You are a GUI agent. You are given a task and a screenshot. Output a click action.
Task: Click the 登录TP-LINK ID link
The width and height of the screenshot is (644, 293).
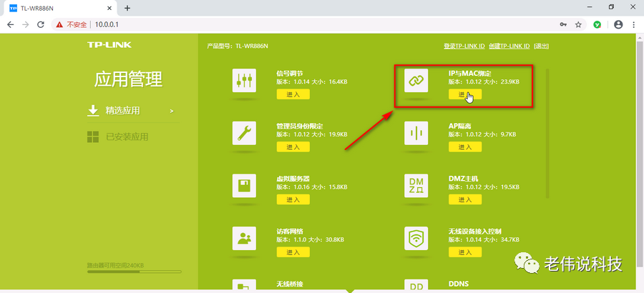tap(464, 46)
